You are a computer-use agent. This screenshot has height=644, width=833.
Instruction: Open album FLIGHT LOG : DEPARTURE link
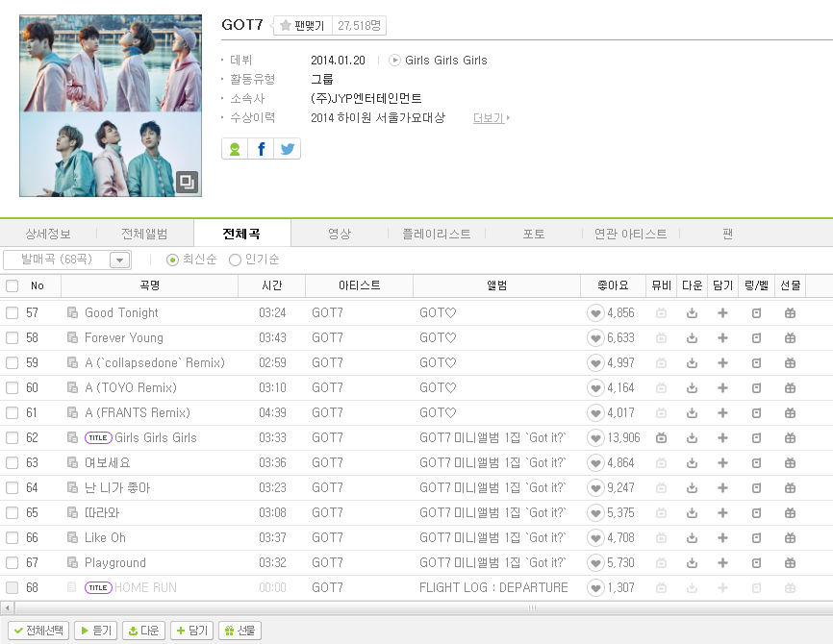coord(493,587)
